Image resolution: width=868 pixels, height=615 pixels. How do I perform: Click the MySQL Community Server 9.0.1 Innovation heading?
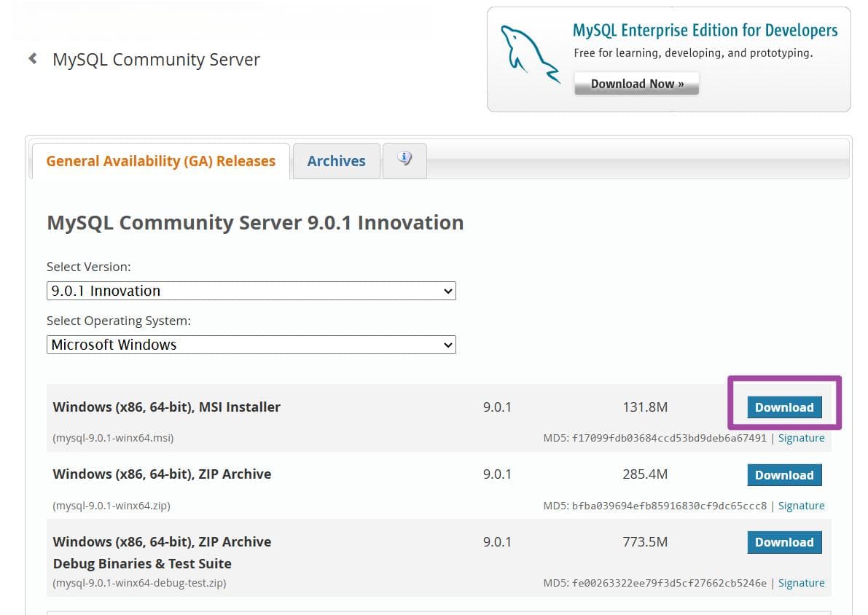coord(255,222)
